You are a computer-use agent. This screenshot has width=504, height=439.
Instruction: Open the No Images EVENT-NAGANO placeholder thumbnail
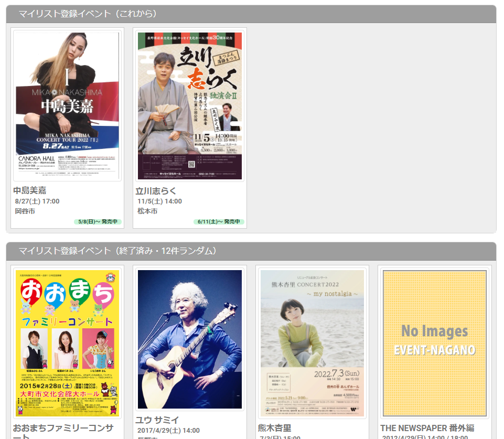(435, 343)
